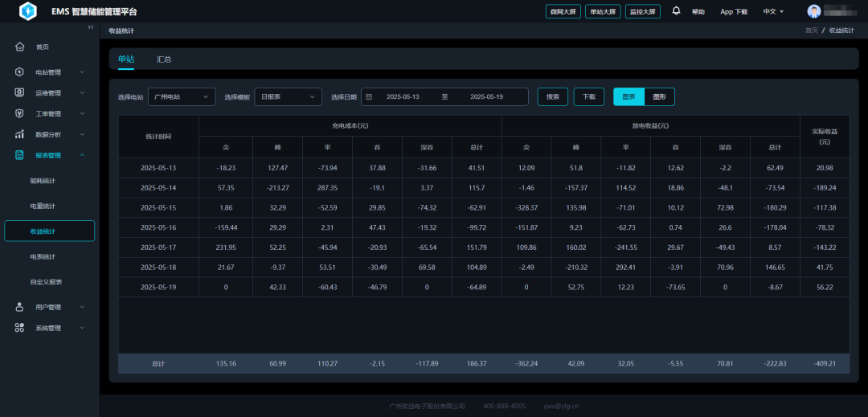Click the 系统管理 grid icon
Viewport: 868px width, 417px height.
[x=20, y=328]
